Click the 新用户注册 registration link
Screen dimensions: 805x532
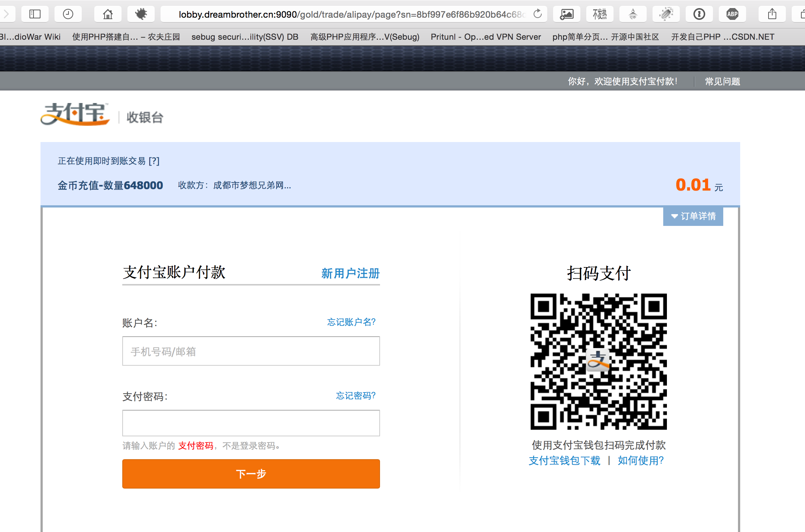351,273
